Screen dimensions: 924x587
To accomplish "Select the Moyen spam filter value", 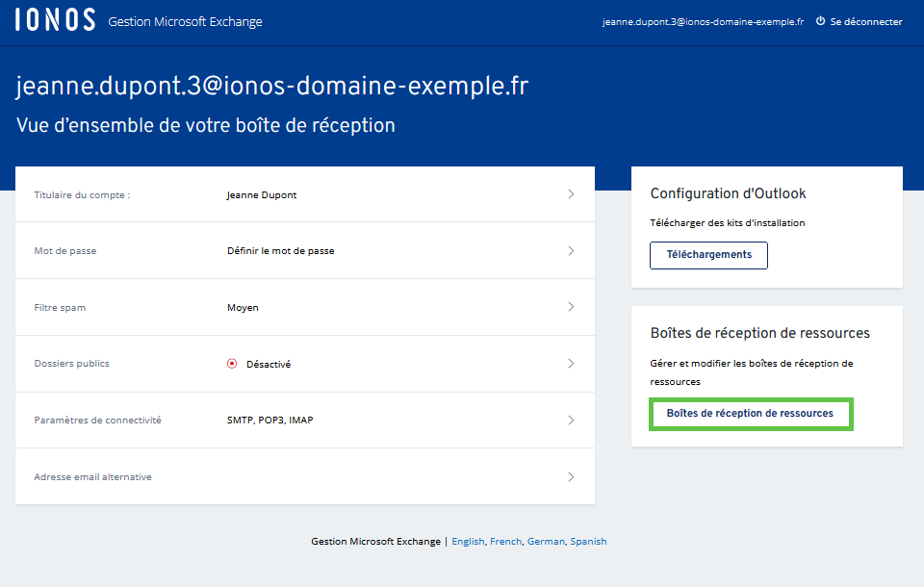I will (x=243, y=308).
